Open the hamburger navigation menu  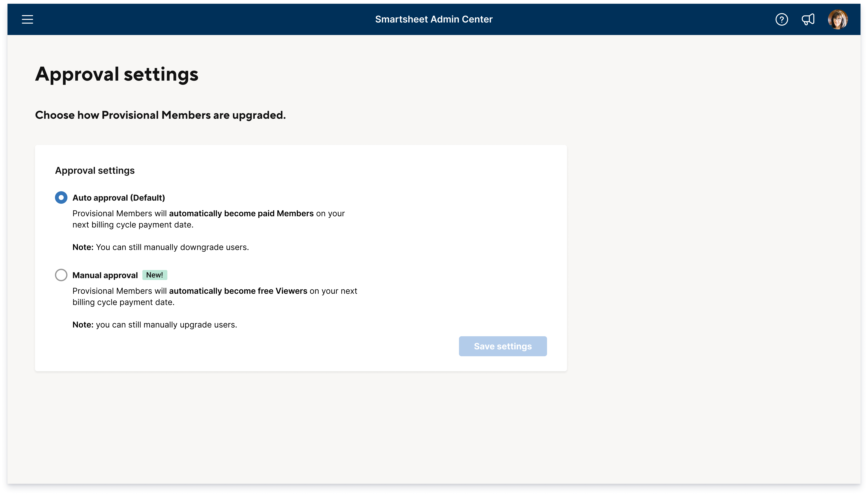27,19
